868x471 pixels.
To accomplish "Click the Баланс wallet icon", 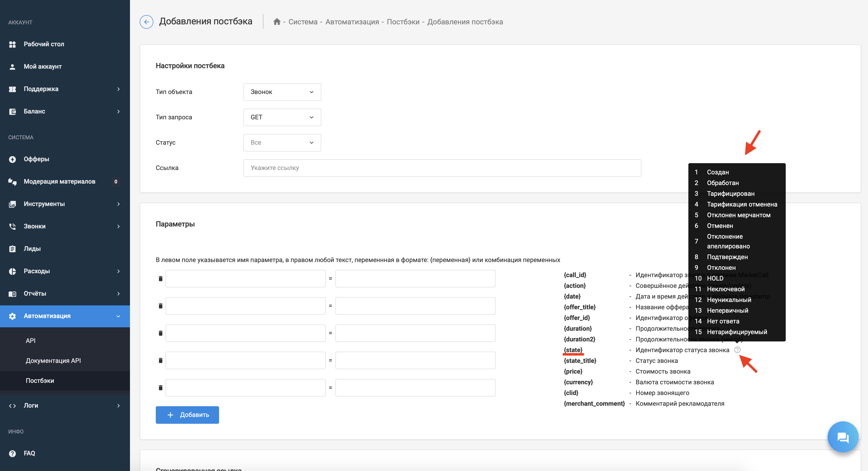I will pos(12,112).
